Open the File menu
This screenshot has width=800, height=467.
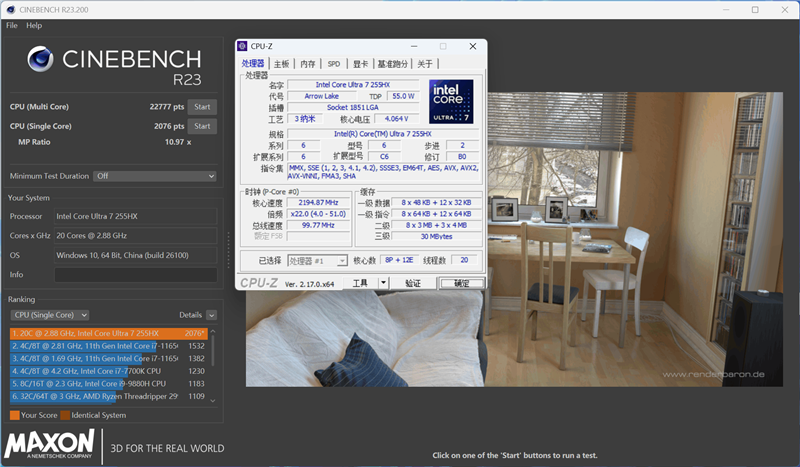pos(12,25)
